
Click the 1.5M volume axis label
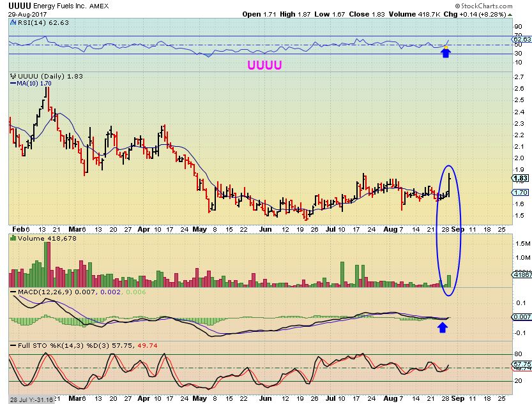click(x=523, y=244)
